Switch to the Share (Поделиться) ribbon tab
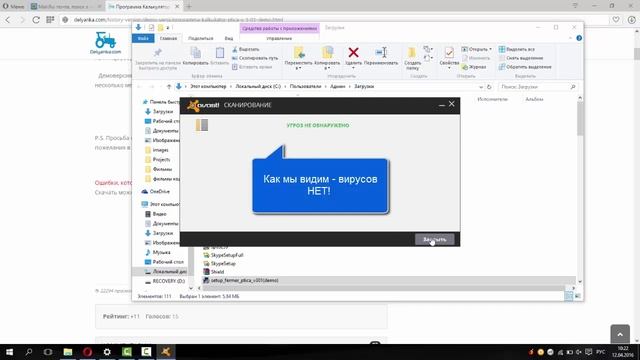Viewport: 640px width, 360px height. click(200, 38)
